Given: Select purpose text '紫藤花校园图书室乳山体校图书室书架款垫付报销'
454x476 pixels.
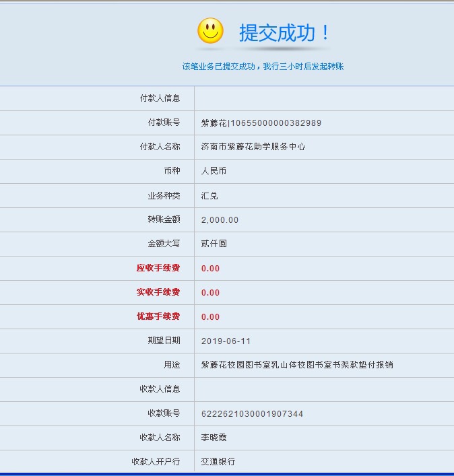Looking at the screenshot, I should coord(297,365).
